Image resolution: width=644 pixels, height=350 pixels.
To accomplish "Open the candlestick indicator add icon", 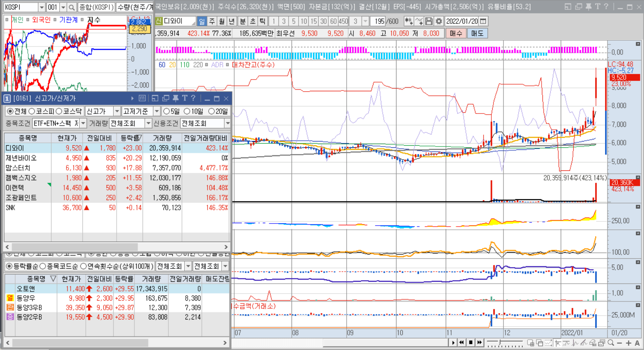I will pyautogui.click(x=409, y=21).
